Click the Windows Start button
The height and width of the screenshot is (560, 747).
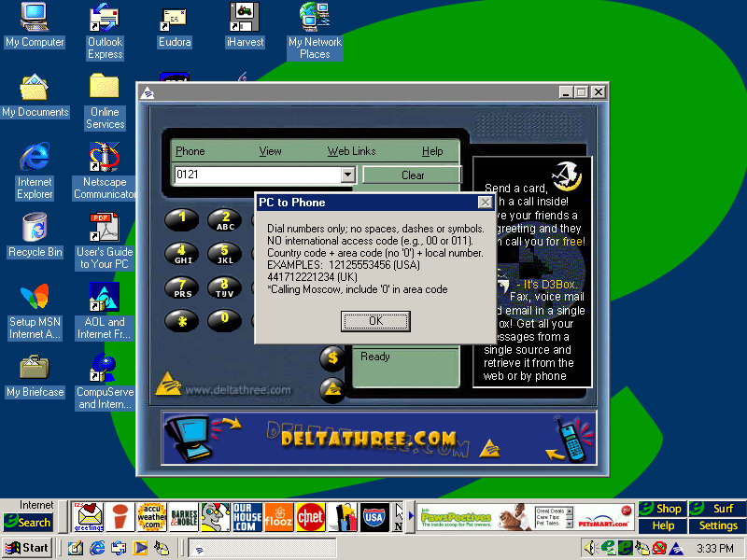pyautogui.click(x=27, y=548)
